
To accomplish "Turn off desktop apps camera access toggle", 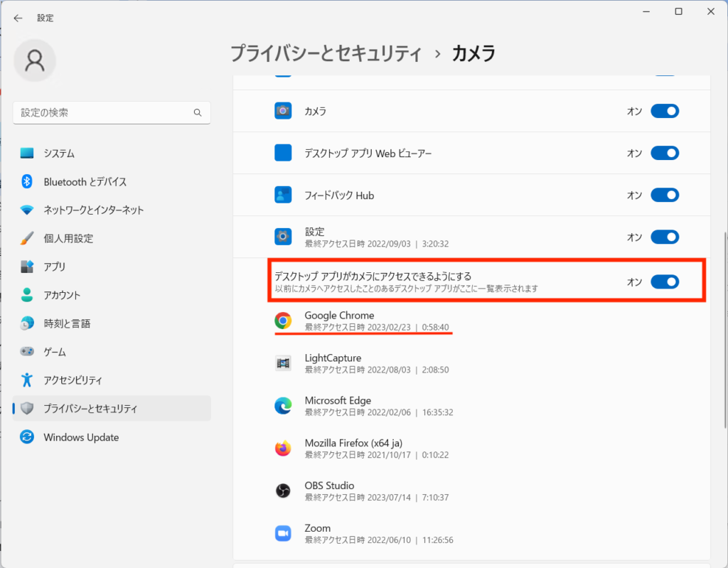I will (x=665, y=282).
